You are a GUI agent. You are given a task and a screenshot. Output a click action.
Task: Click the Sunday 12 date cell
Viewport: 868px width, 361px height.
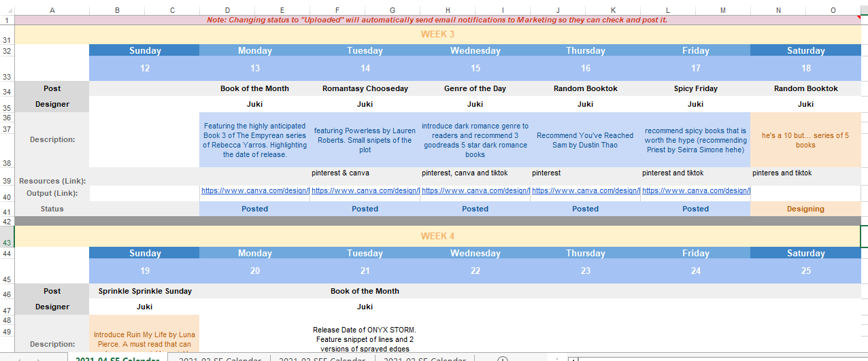tap(145, 68)
